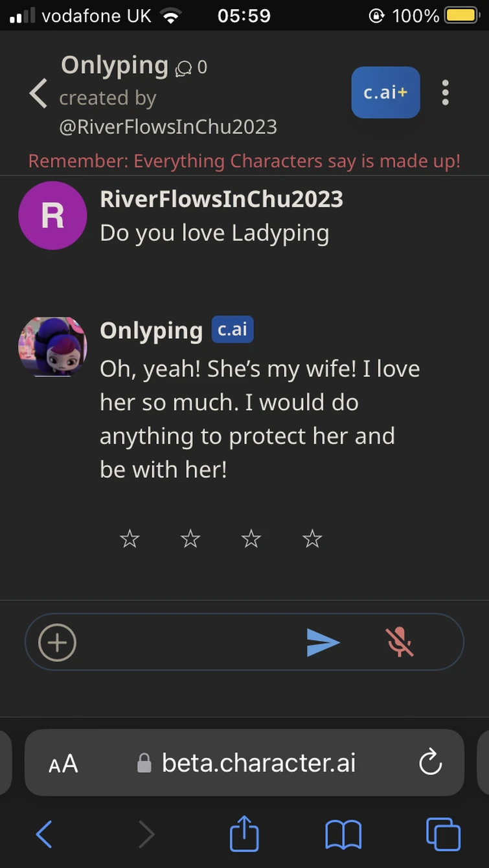Tap the beta.character.ai address bar

click(x=245, y=762)
